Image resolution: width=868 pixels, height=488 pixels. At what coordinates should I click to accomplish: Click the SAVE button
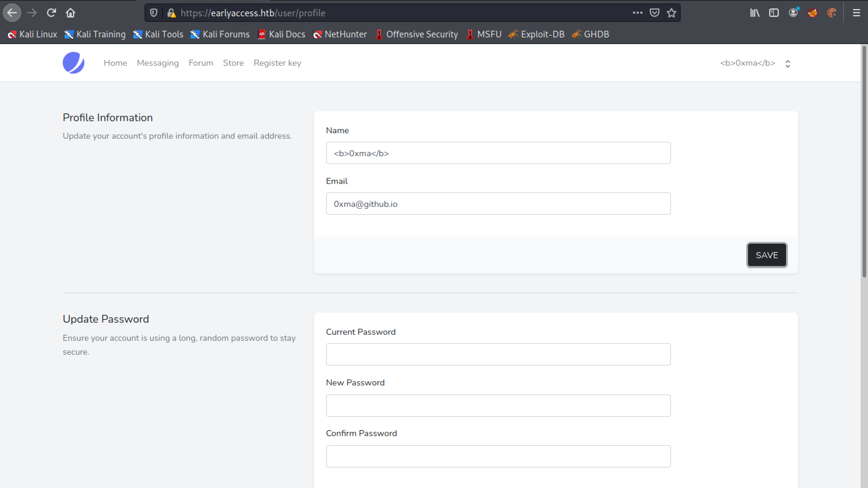point(766,255)
